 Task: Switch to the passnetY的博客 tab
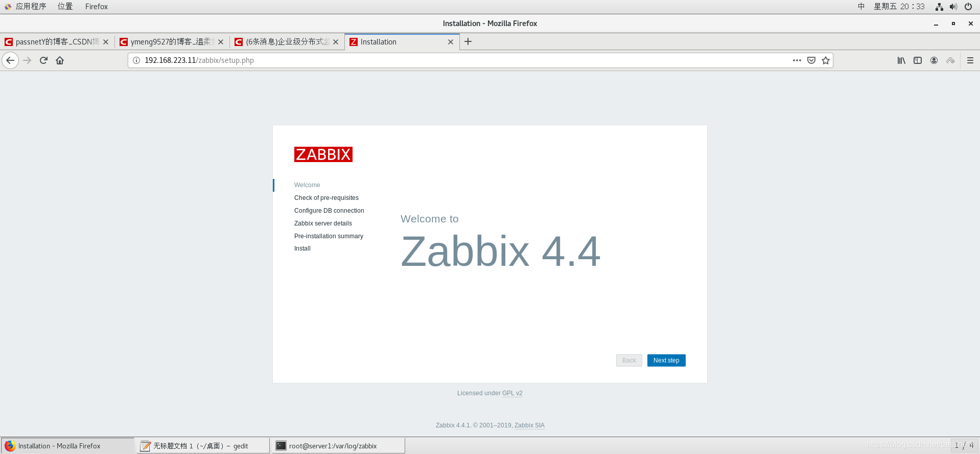tap(57, 42)
